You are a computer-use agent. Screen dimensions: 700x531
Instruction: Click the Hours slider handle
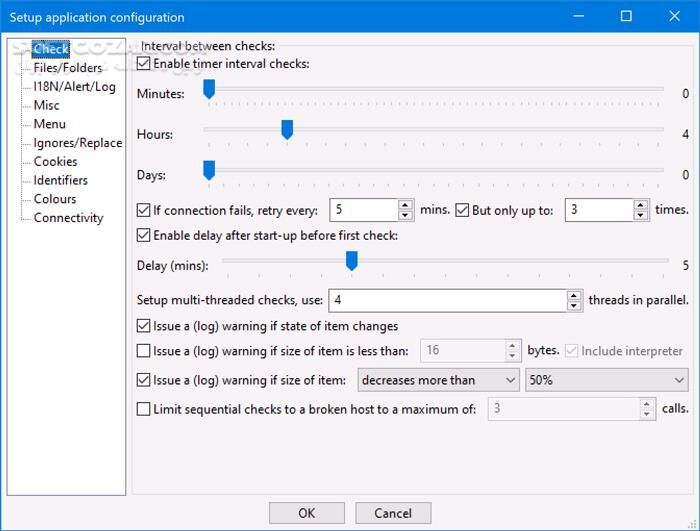[x=287, y=130]
